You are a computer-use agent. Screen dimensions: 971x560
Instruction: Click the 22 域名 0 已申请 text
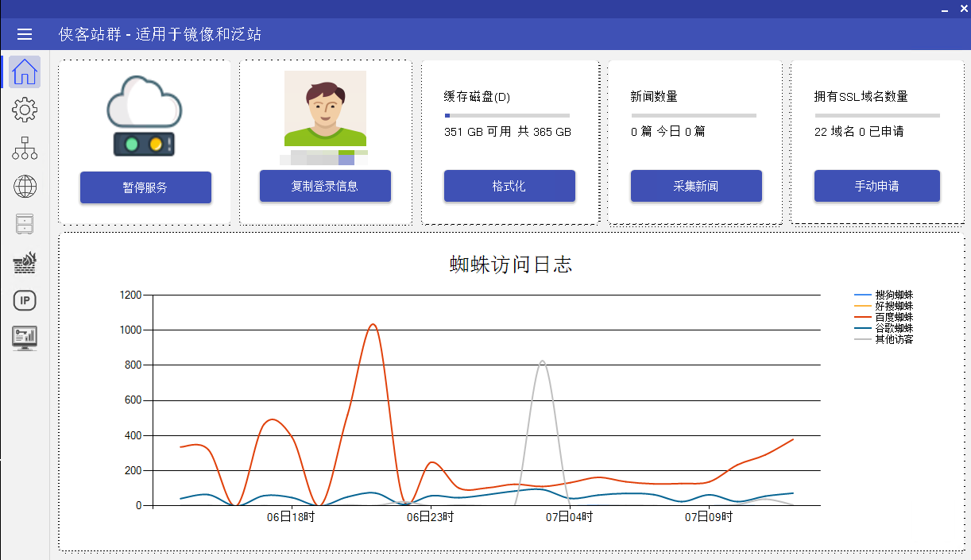[859, 132]
